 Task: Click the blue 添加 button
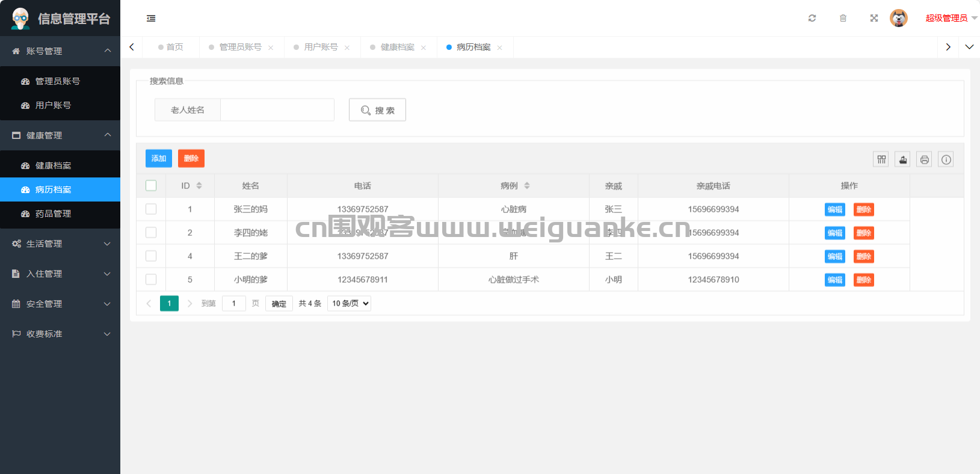tap(159, 159)
